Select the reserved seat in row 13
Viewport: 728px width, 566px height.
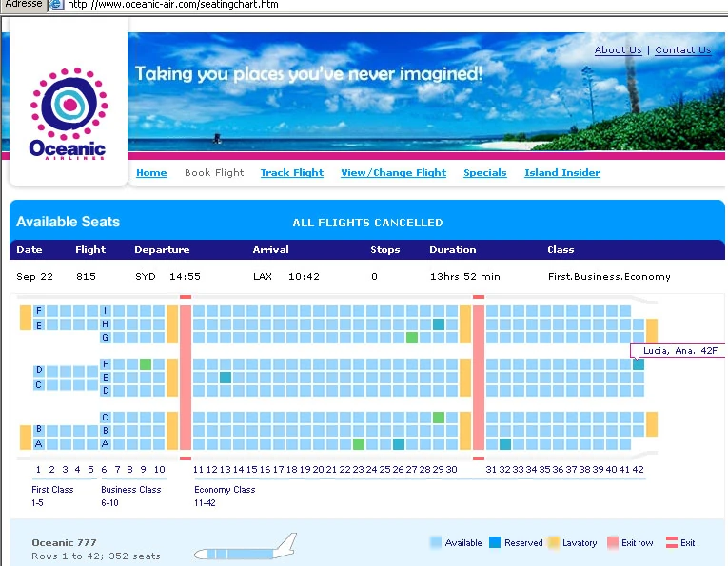[x=226, y=378]
